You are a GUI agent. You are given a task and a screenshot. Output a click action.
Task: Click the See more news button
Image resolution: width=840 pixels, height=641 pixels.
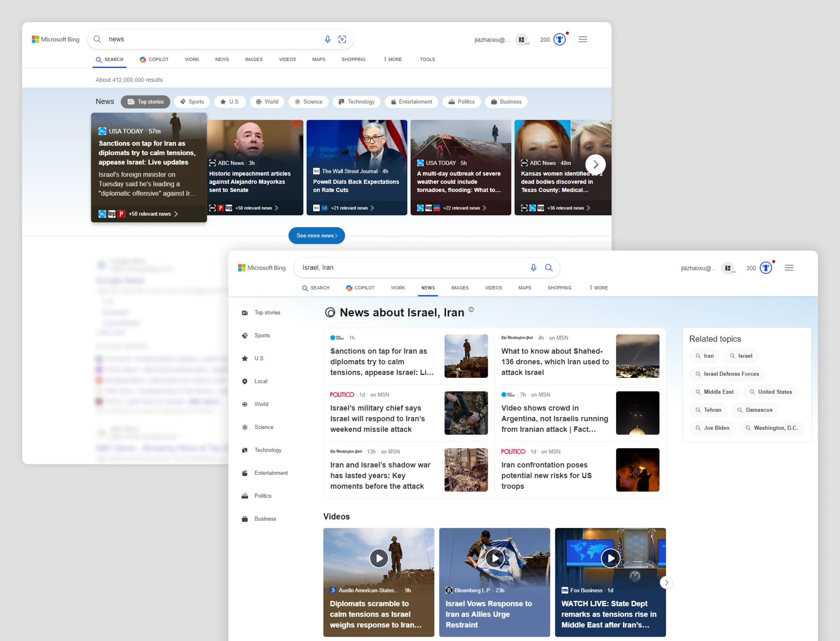(x=316, y=235)
